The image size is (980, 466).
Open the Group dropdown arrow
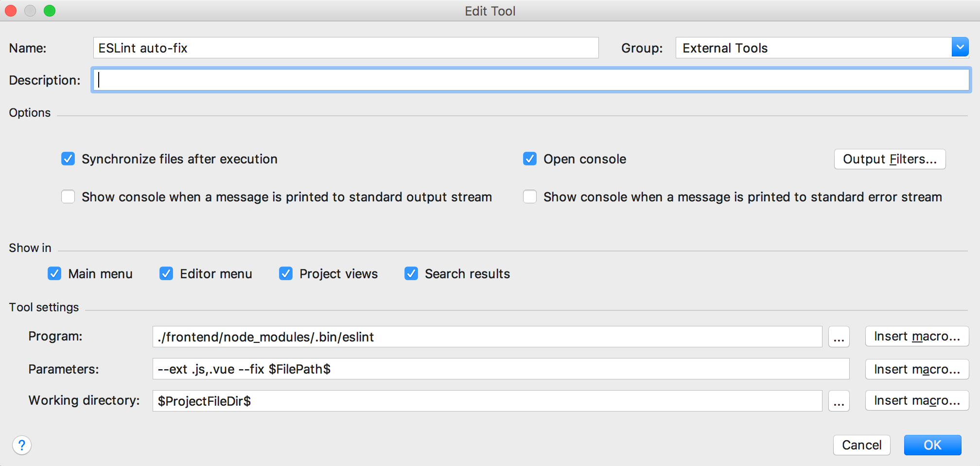coord(960,48)
